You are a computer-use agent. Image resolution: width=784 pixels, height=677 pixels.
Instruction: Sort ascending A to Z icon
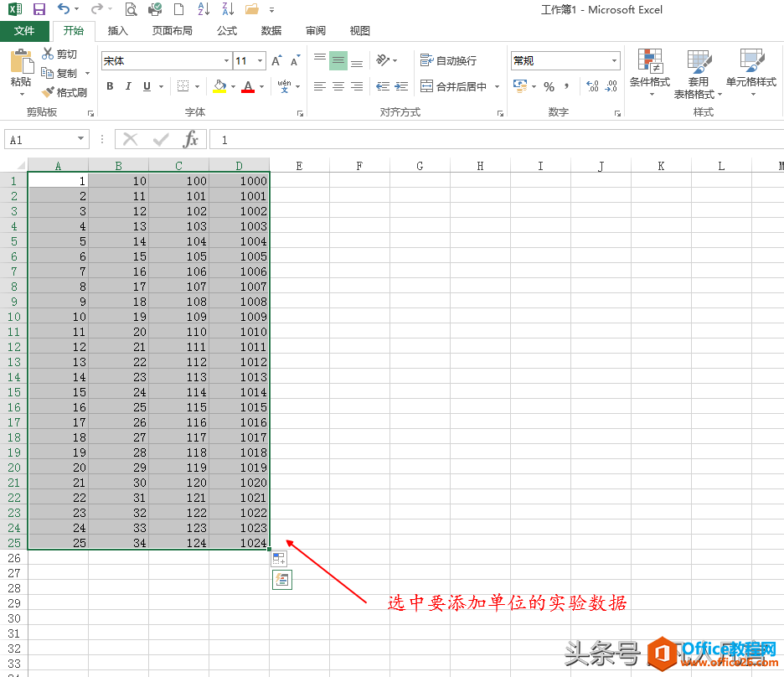(204, 8)
